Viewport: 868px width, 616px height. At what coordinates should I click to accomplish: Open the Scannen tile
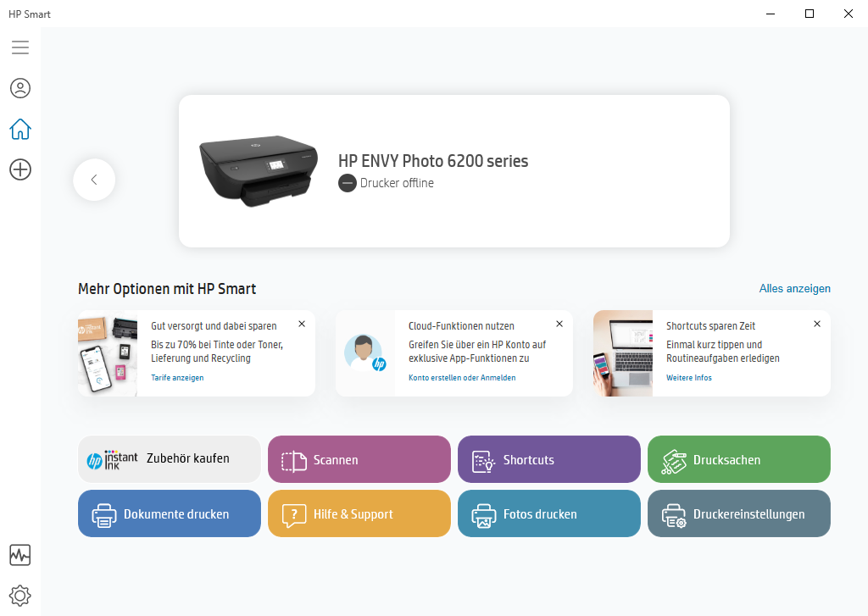pyautogui.click(x=359, y=459)
